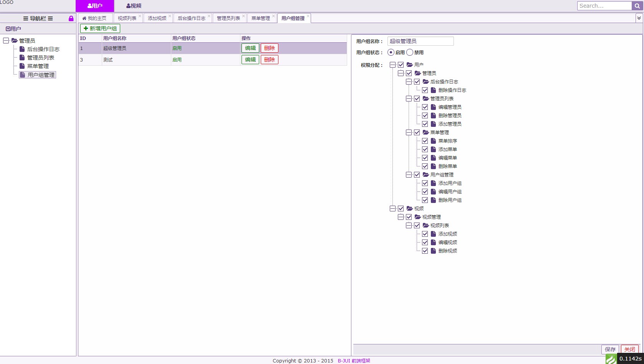
Task: Open the 视频 top menu
Action: click(x=134, y=6)
